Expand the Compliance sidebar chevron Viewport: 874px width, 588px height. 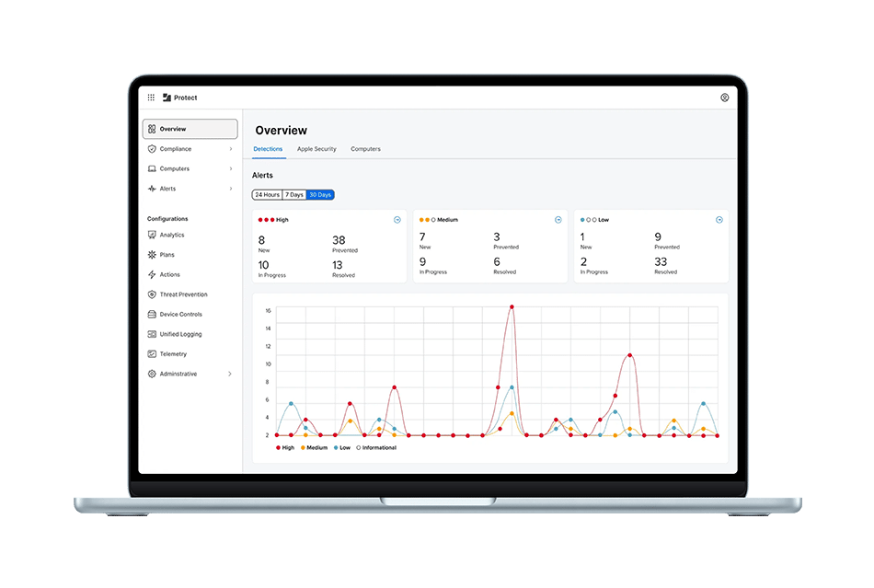(230, 149)
